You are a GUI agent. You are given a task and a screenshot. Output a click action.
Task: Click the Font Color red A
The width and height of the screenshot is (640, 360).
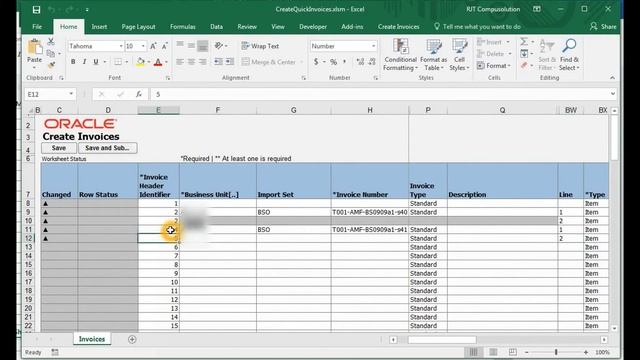click(x=158, y=62)
